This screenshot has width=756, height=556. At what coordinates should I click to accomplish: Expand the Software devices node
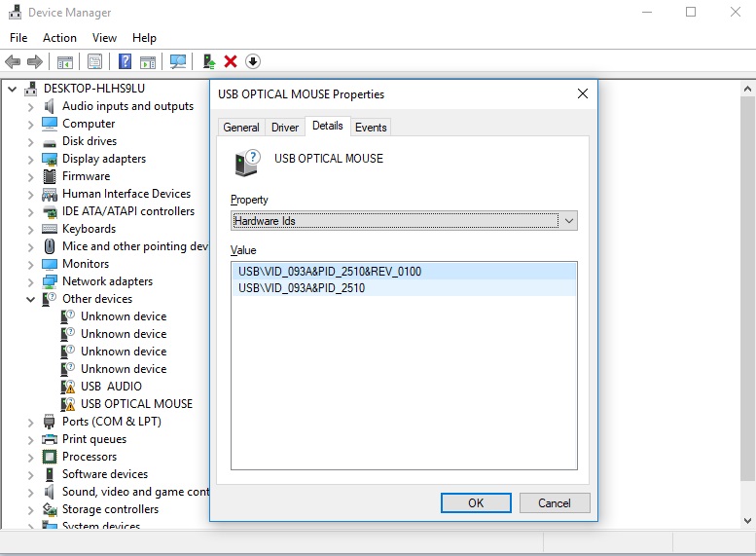pos(31,475)
